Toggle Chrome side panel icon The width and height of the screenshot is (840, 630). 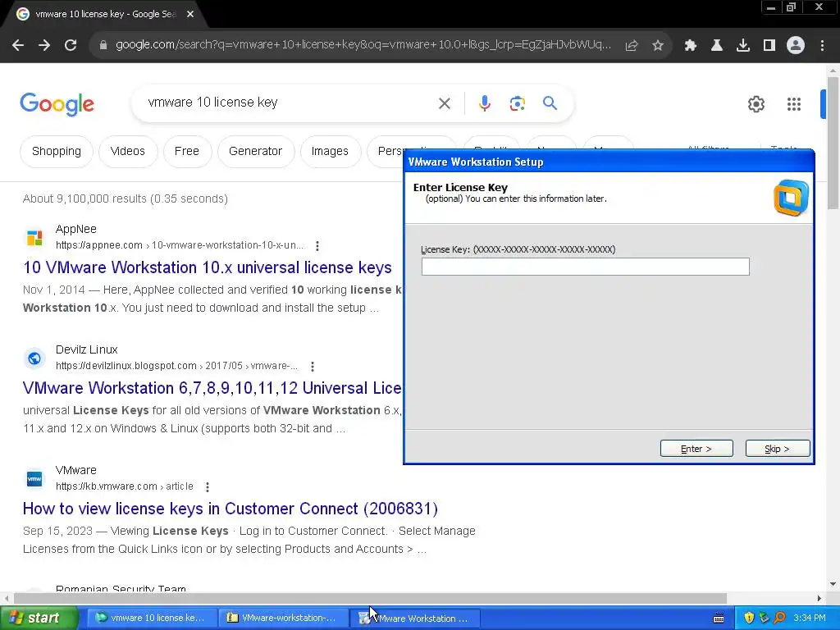(x=769, y=46)
